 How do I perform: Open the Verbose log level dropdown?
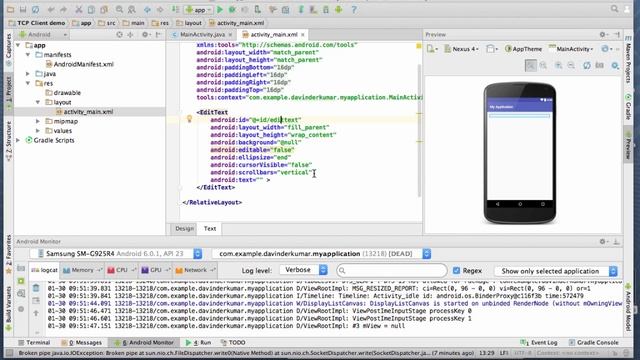click(x=304, y=270)
